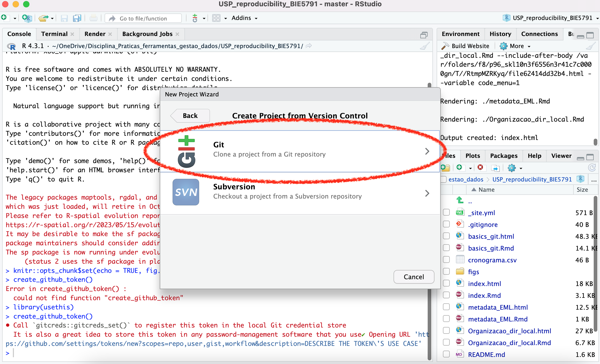This screenshot has height=364, width=600.
Task: Switch to the Packages tab
Action: pos(504,156)
